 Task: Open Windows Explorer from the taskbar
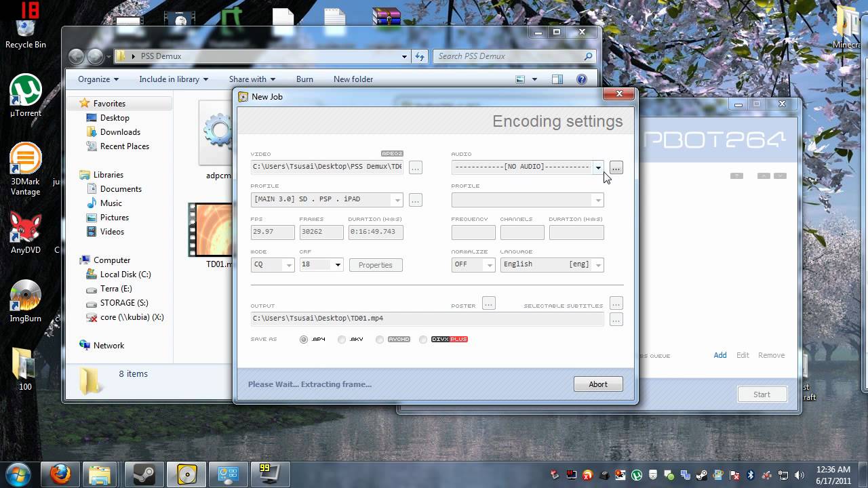coord(101,474)
